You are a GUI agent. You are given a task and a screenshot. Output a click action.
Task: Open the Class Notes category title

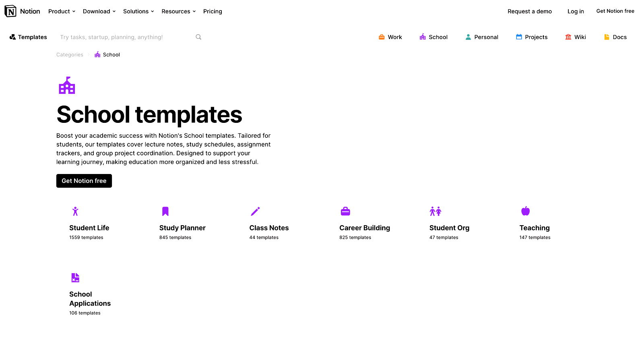pos(269,228)
